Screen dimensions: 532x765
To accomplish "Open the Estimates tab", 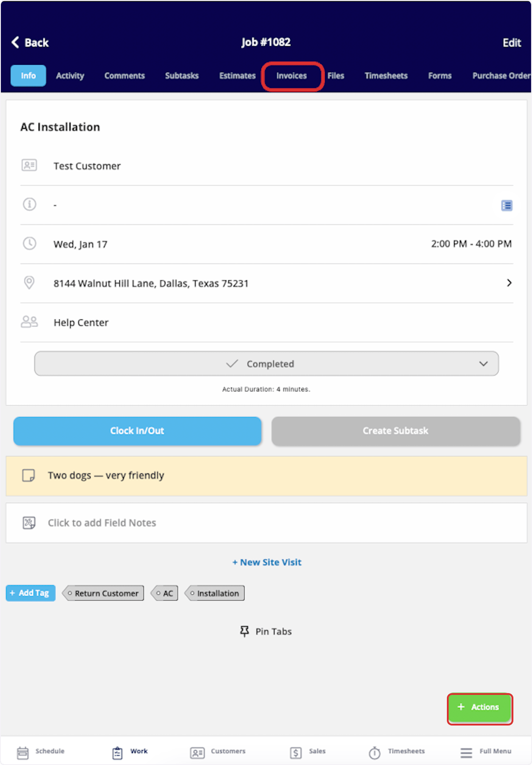I will 238,76.
